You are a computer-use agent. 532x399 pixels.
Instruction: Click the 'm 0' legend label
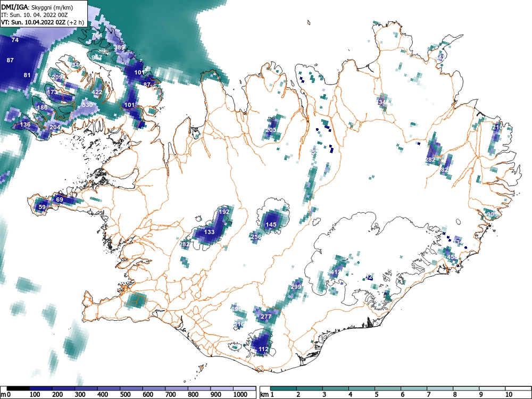pyautogui.click(x=6, y=395)
